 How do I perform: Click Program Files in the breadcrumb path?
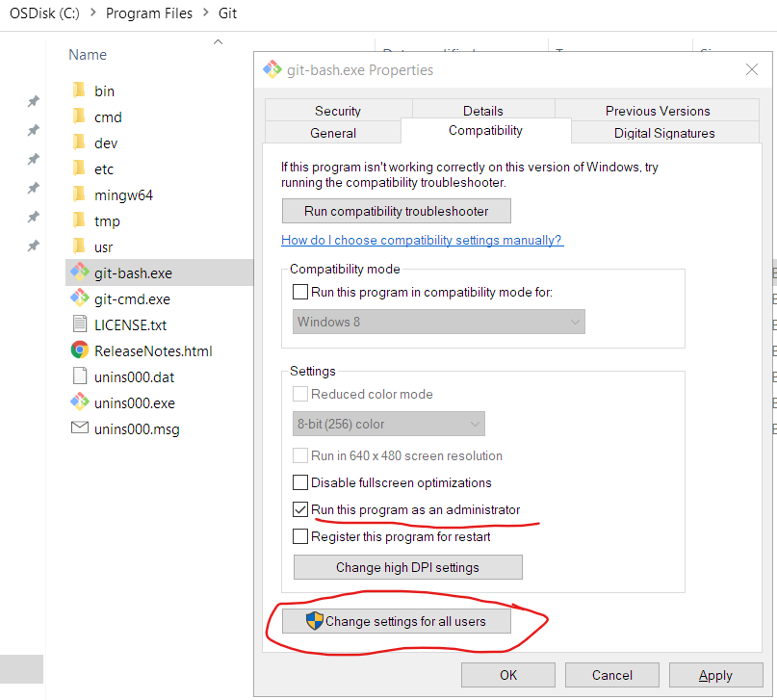tap(149, 13)
